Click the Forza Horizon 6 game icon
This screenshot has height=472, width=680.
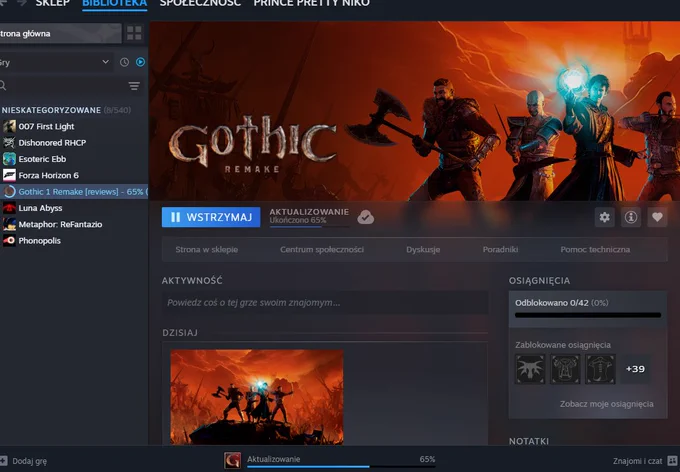click(x=9, y=175)
